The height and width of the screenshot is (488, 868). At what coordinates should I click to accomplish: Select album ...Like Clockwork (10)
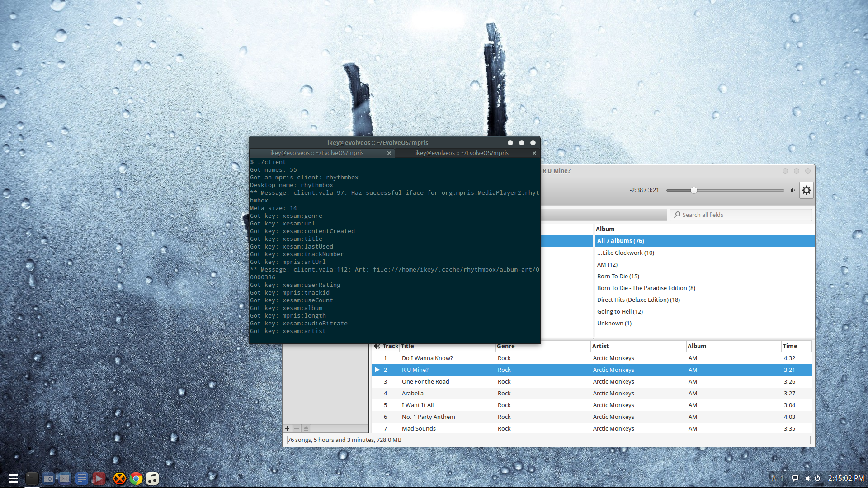704,253
